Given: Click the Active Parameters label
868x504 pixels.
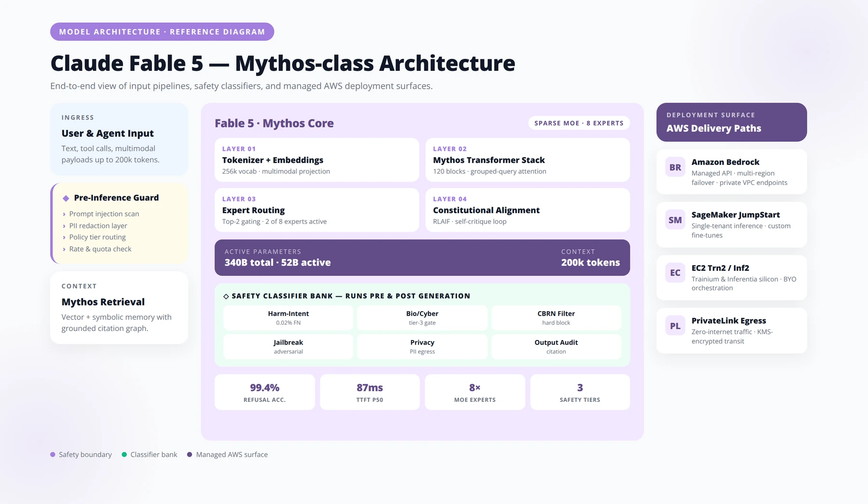Looking at the screenshot, I should (x=263, y=252).
